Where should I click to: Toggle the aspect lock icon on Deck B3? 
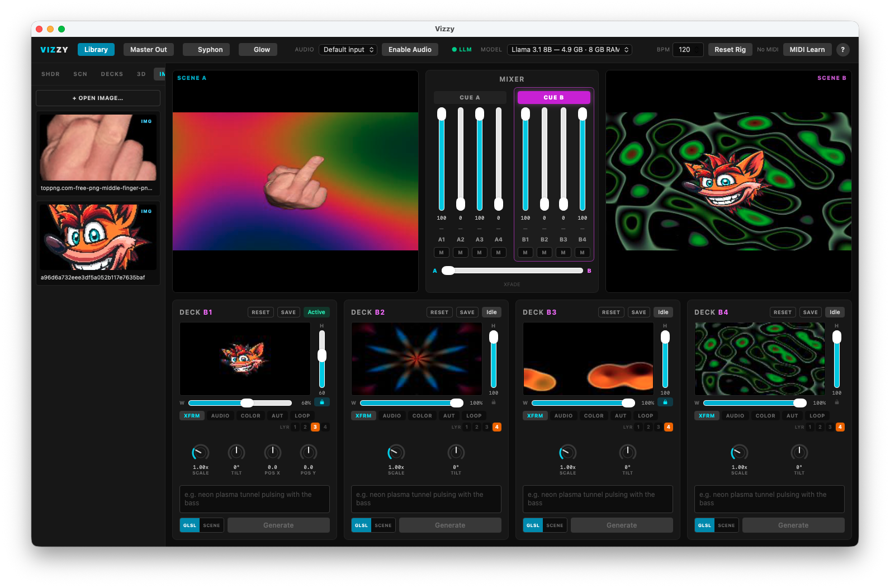point(665,402)
